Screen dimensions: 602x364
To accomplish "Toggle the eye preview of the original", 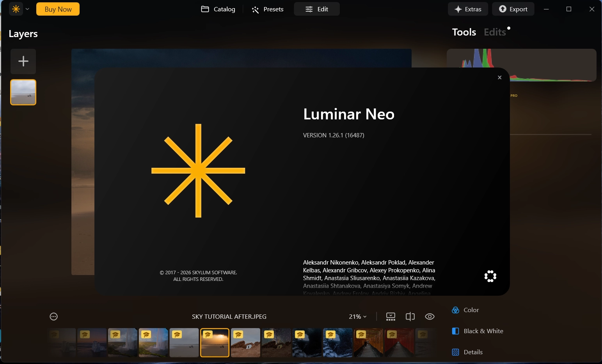I will point(430,316).
